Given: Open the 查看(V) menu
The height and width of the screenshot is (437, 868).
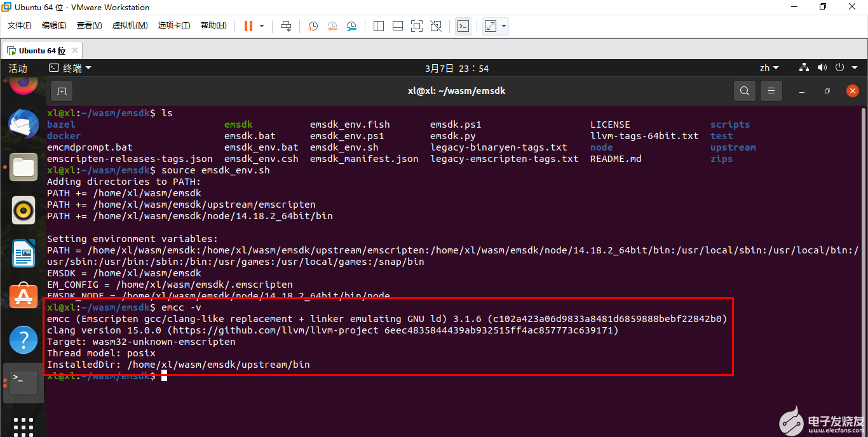Looking at the screenshot, I should tap(89, 25).
